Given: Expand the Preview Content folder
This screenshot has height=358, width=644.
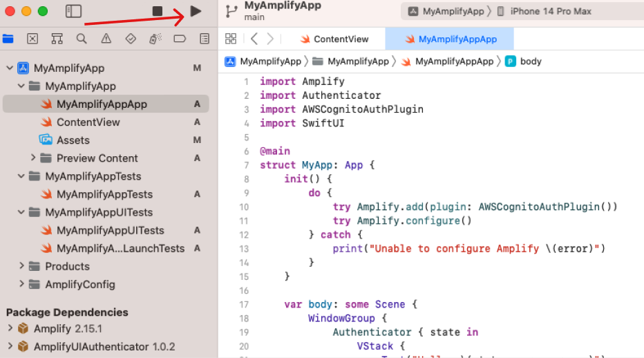Looking at the screenshot, I should pyautogui.click(x=33, y=158).
